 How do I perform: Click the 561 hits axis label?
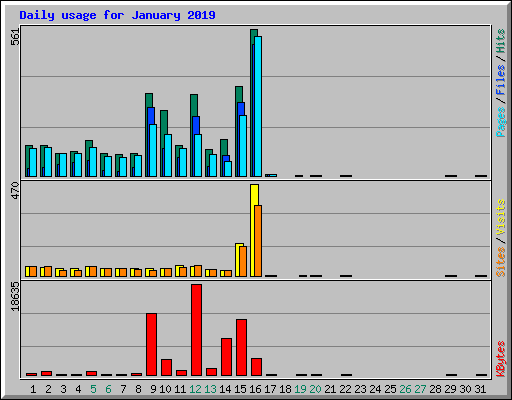pos(15,37)
